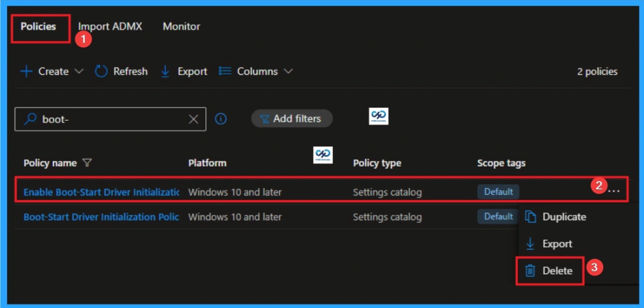Click the 2 policies count text

click(597, 72)
